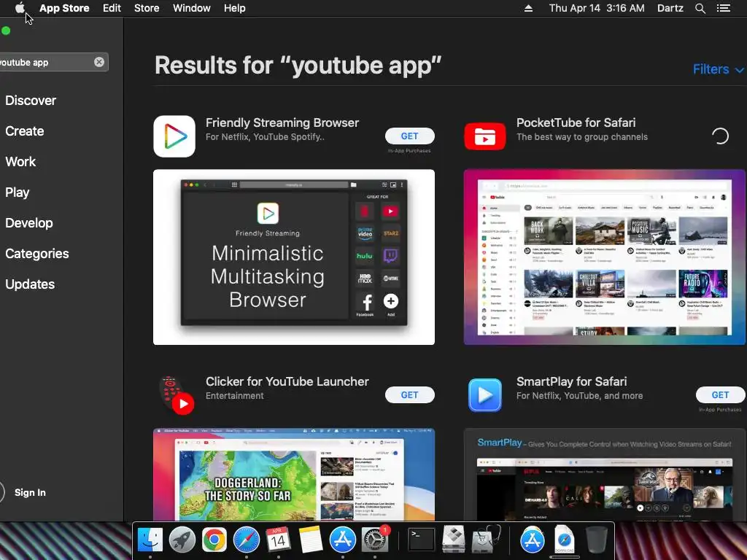
Task: Click the date and time in menu bar
Action: 597,8
